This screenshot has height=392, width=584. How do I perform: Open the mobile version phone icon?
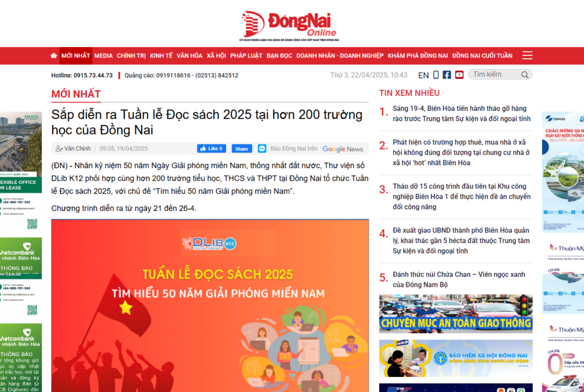point(436,75)
